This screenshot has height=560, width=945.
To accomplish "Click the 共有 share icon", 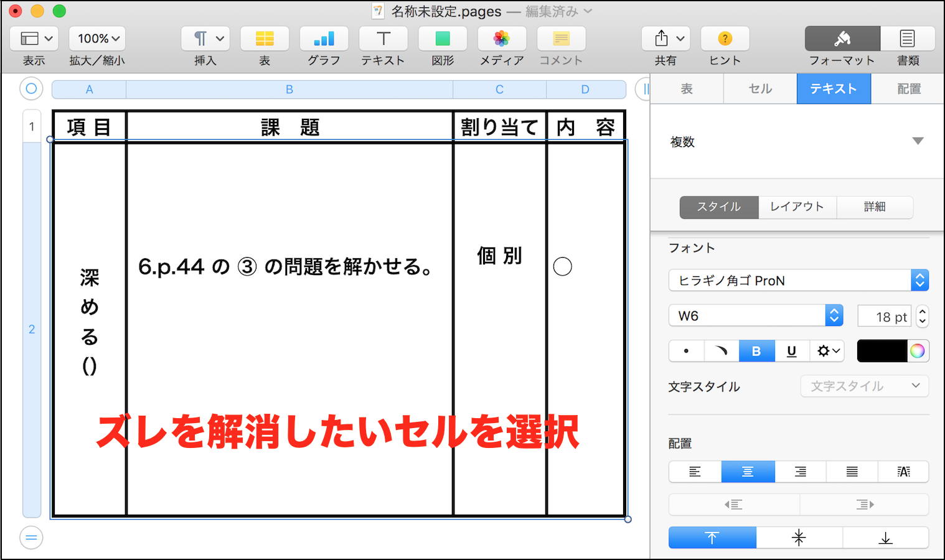I will point(665,39).
